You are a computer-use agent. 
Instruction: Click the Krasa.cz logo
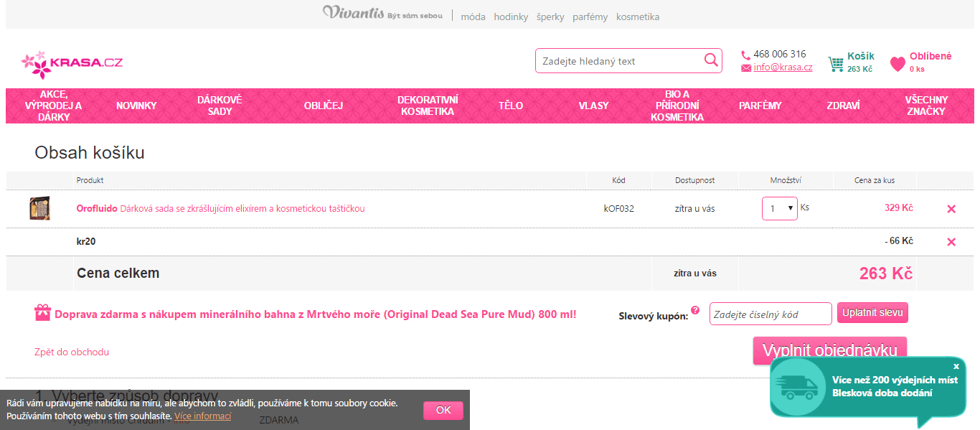(x=72, y=64)
